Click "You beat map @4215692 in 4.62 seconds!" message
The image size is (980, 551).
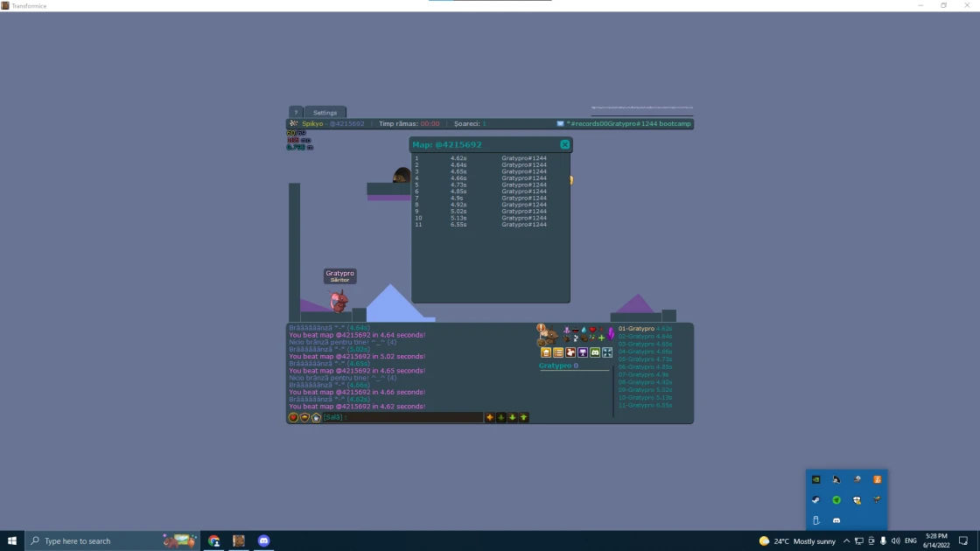point(357,406)
